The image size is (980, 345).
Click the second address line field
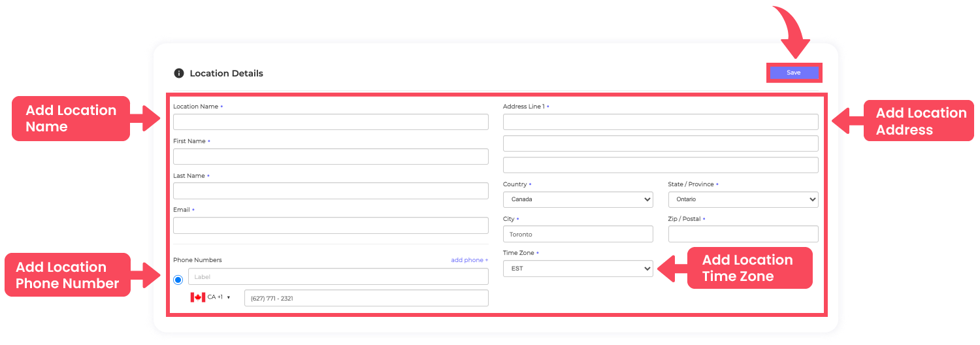click(x=661, y=144)
